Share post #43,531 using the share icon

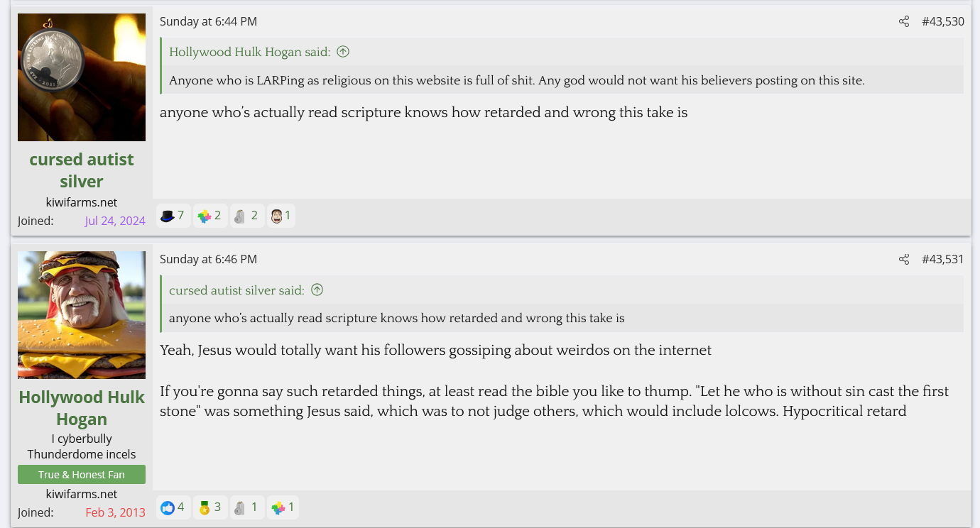tap(903, 259)
